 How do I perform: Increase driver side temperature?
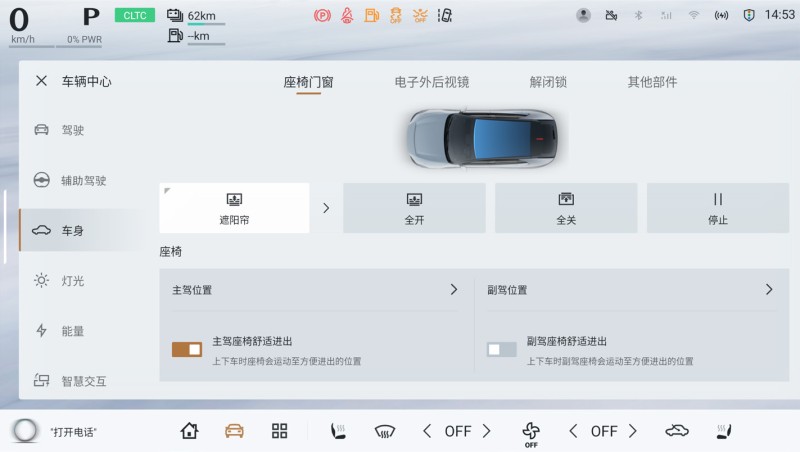coord(486,431)
